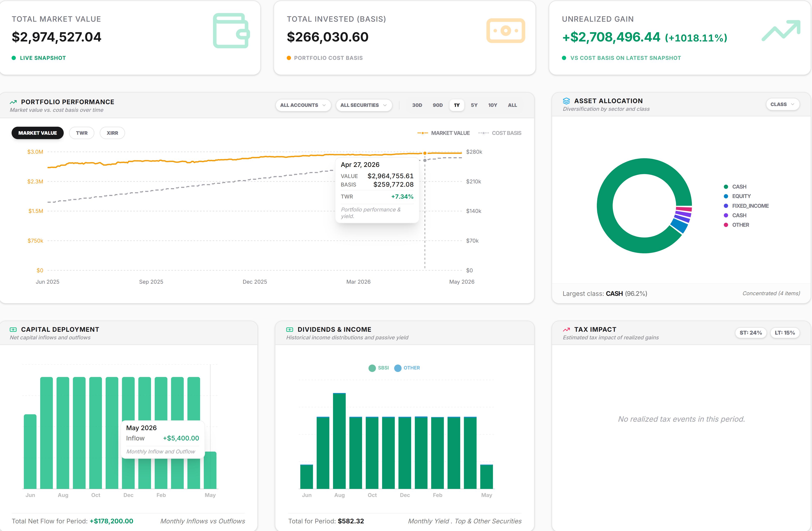Click the LT: 15% tax rate button
The width and height of the screenshot is (812, 531).
(784, 333)
